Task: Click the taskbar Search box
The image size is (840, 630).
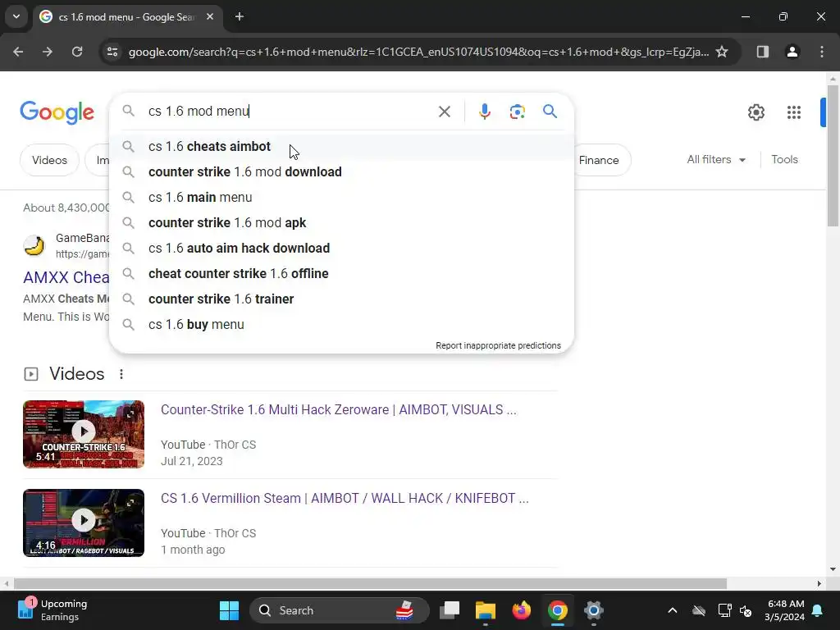Action: pos(340,610)
